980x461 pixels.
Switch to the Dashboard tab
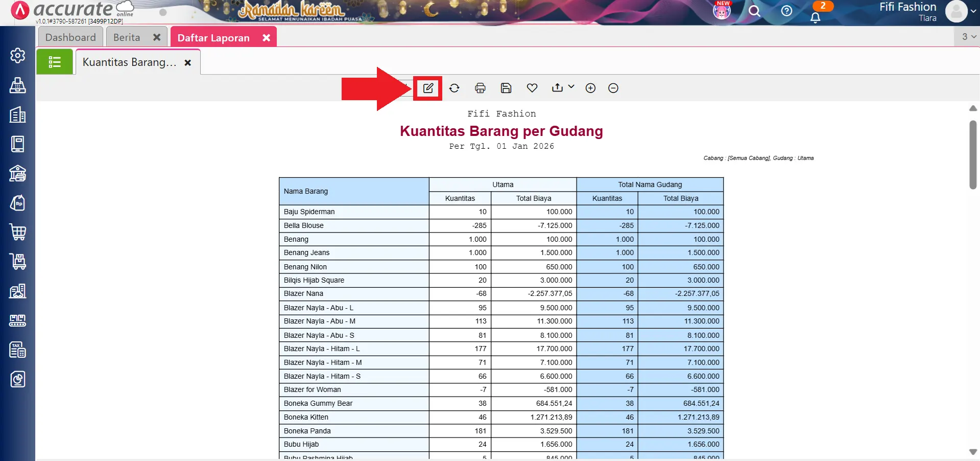coord(70,37)
